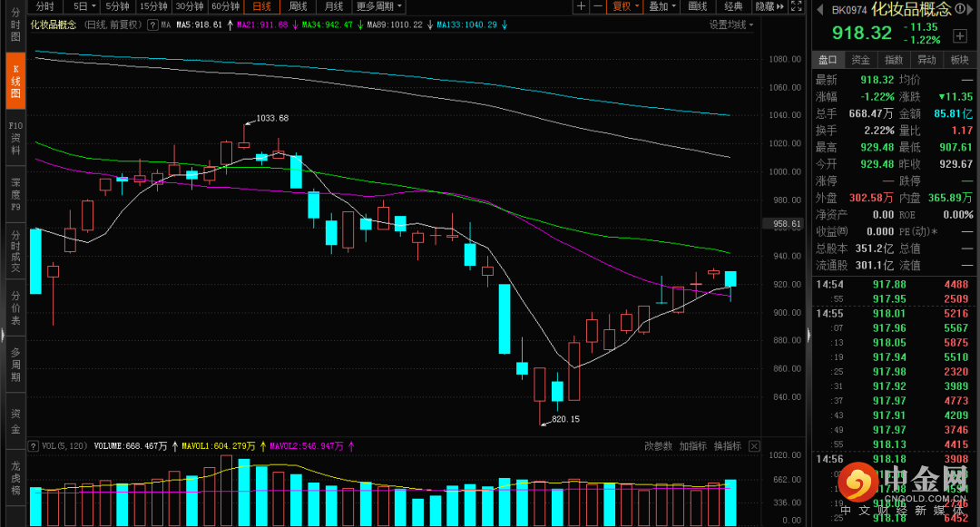Open 分时成交 in the left sidebar

click(x=15, y=251)
